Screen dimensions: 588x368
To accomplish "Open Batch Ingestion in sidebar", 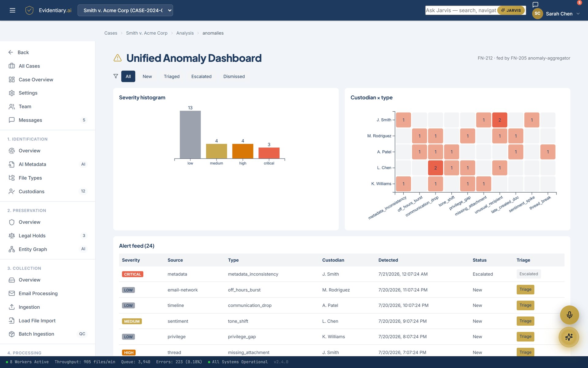I will tap(47, 334).
